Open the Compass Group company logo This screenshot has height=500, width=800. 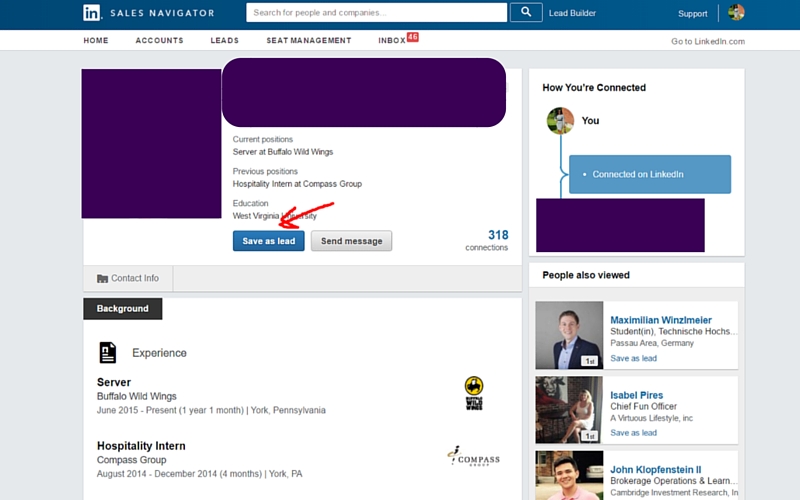473,456
